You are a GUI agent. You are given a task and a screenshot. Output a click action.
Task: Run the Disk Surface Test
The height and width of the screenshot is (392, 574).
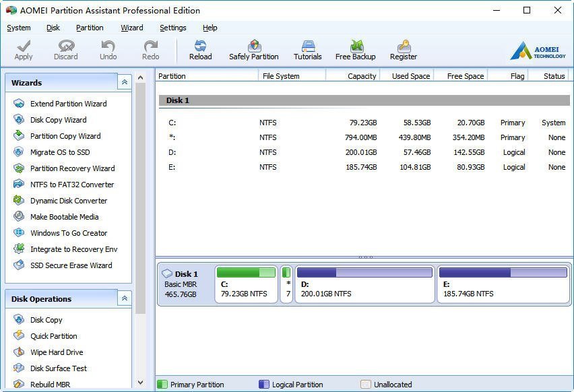59,368
